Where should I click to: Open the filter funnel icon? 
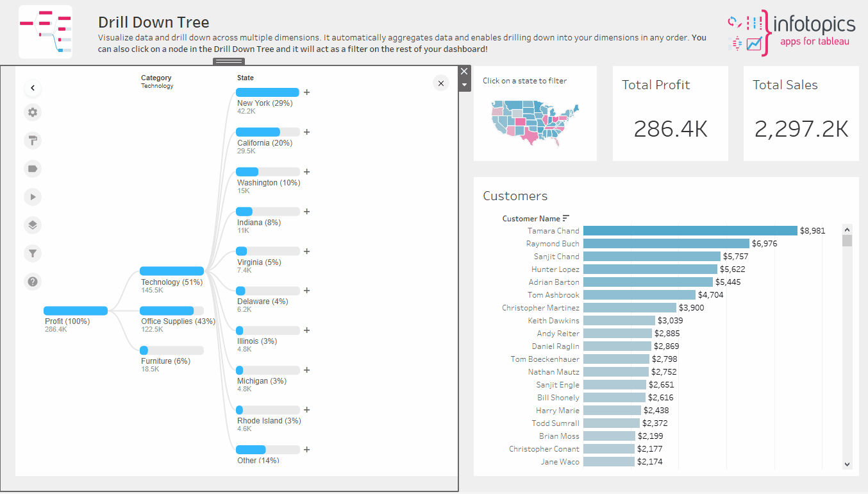click(x=33, y=253)
